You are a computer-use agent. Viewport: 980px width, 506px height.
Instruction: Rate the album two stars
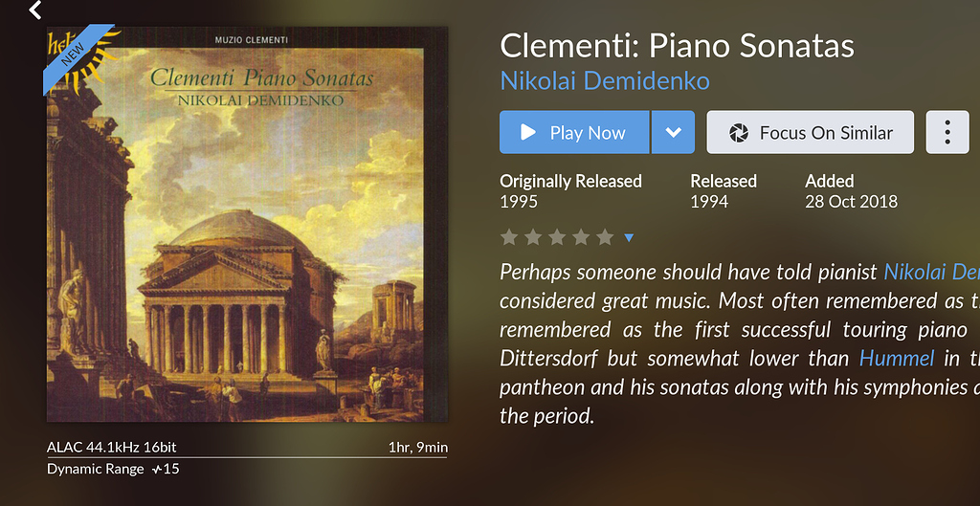click(533, 237)
